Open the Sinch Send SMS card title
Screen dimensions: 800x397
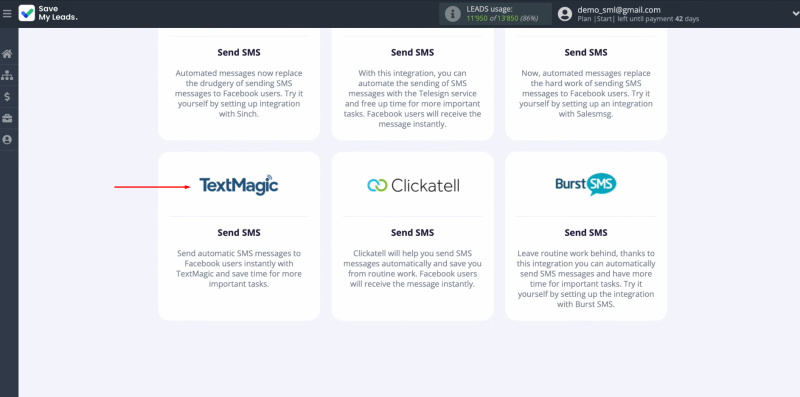click(239, 53)
